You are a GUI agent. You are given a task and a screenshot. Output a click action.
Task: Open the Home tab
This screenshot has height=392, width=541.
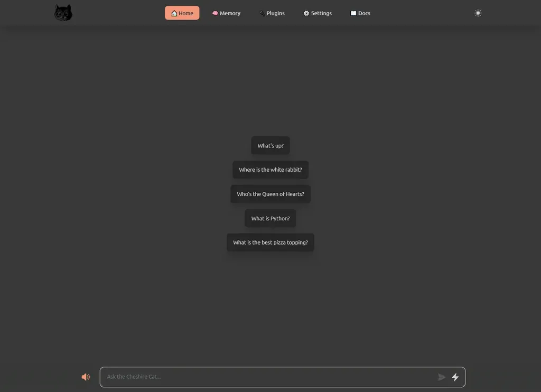[x=182, y=13]
